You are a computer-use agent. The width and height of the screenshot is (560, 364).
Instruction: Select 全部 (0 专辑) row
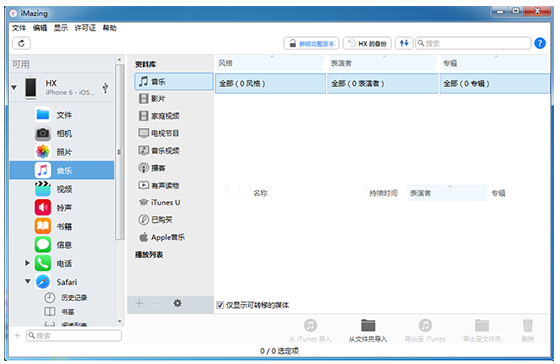pyautogui.click(x=495, y=84)
